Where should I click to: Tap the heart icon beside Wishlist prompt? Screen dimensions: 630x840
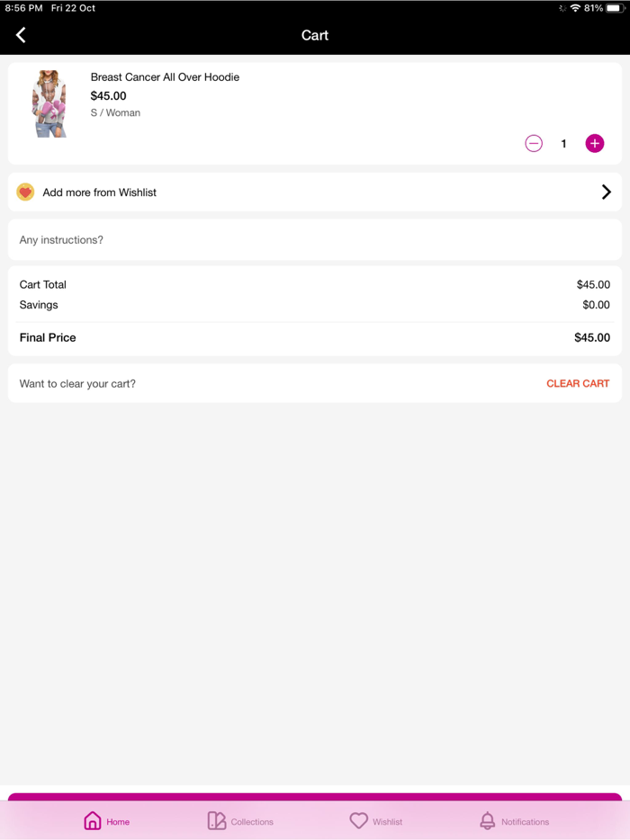(x=25, y=192)
